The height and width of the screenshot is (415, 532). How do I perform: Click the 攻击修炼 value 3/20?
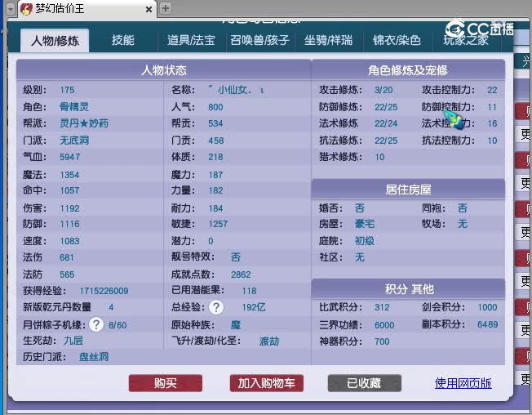point(383,90)
